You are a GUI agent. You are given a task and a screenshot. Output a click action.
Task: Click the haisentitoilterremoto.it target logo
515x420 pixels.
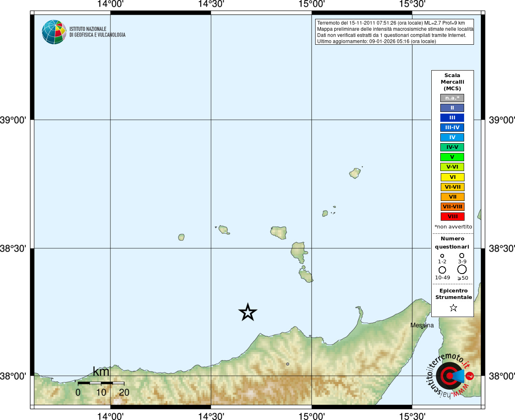pos(450,375)
